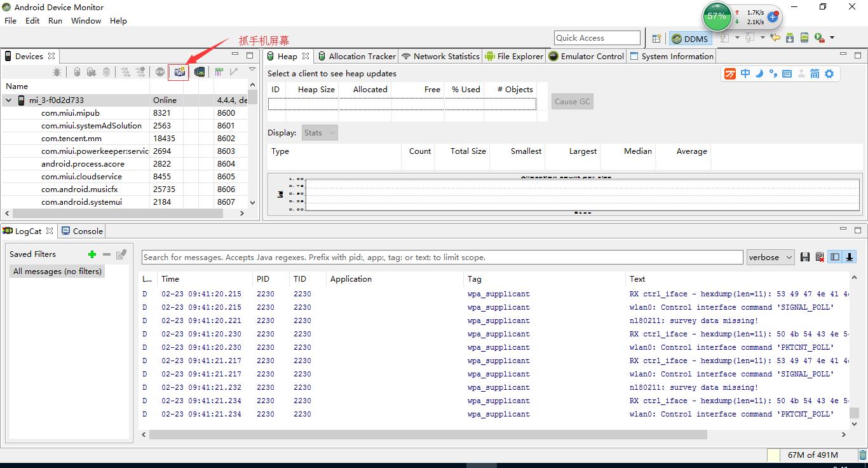The height and width of the screenshot is (468, 868).
Task: Click the Systrace capture icon
Action: (219, 72)
